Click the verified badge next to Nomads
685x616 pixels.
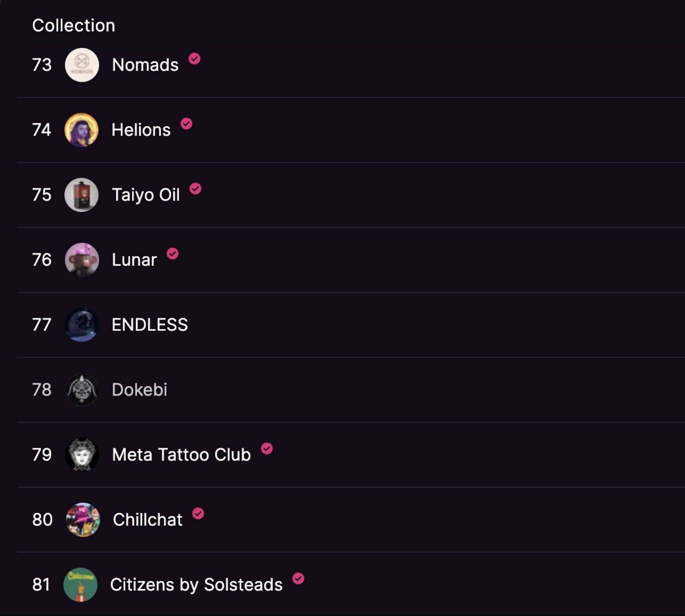tap(195, 59)
